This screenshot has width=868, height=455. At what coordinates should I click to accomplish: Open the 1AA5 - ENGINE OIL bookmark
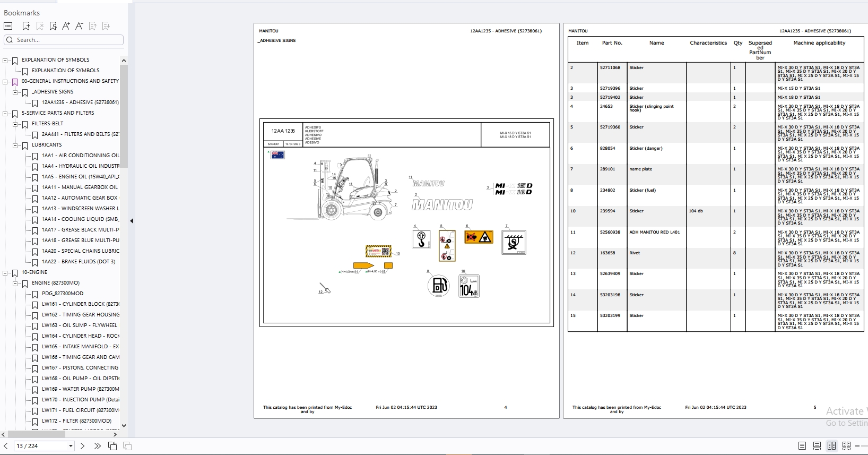coord(80,177)
